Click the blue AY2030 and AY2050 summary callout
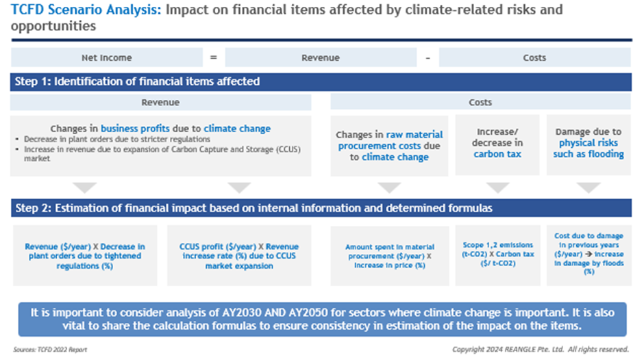 coord(321,319)
